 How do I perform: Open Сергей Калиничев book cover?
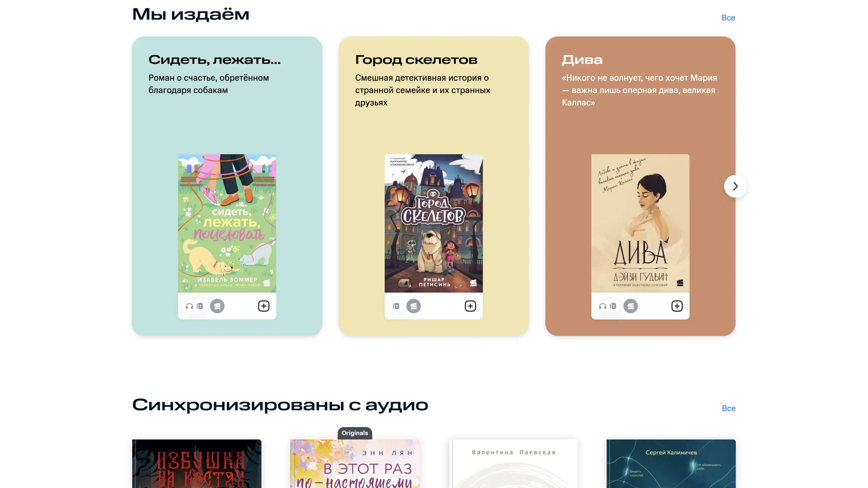point(671,464)
